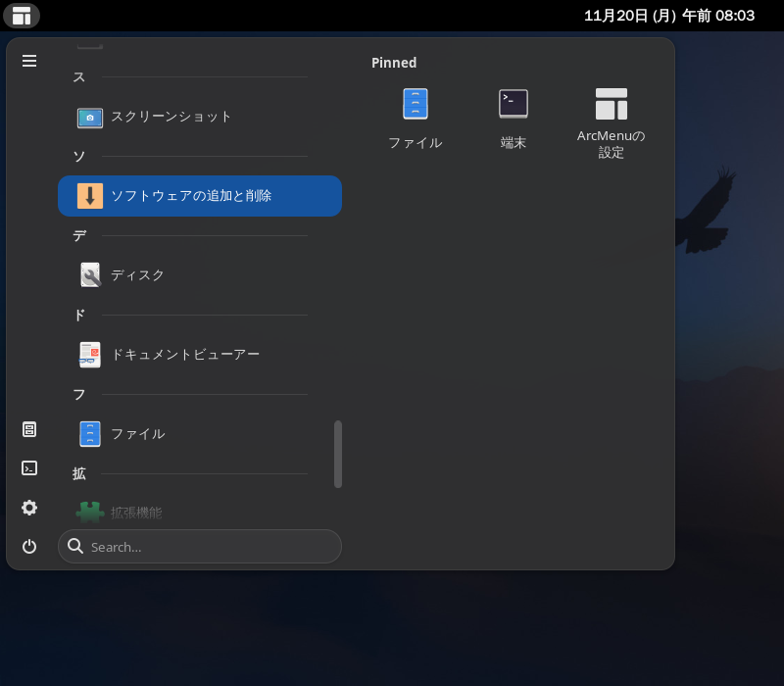Click the hamburger menu icon in sidebar
The image size is (784, 686).
[x=29, y=61]
